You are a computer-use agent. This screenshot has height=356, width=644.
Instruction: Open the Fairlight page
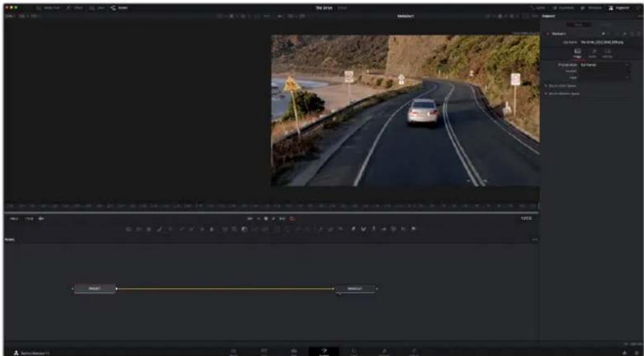pos(384,352)
